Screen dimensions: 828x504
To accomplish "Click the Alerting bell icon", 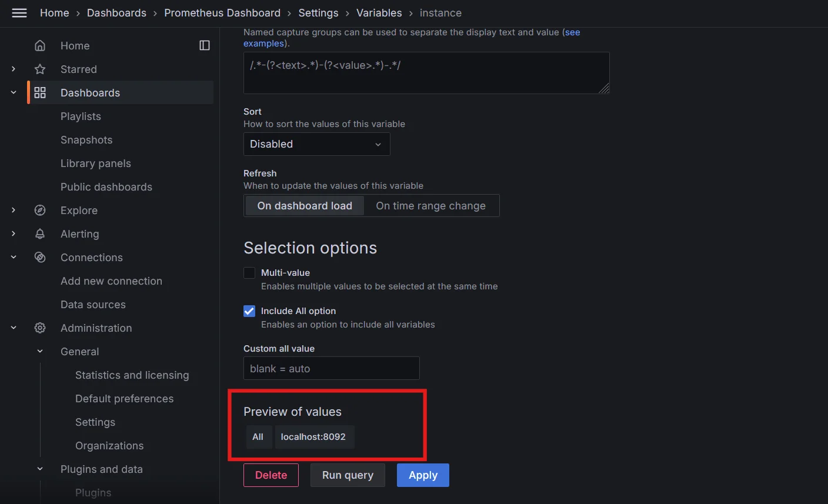I will point(40,234).
